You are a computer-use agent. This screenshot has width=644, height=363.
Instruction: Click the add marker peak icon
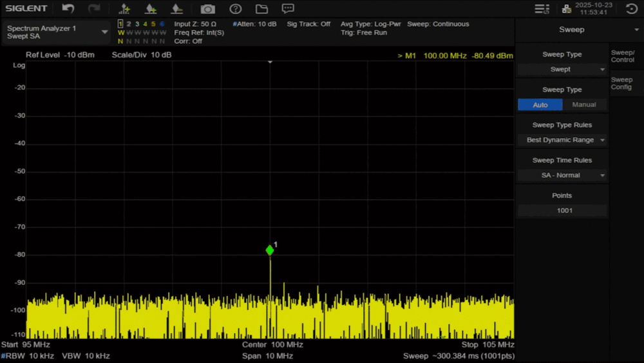124,8
